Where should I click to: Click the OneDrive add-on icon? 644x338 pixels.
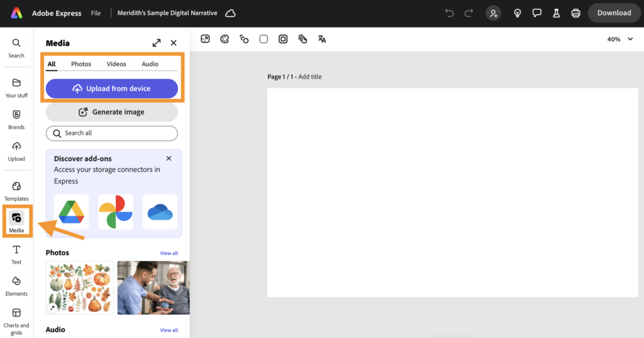(160, 212)
